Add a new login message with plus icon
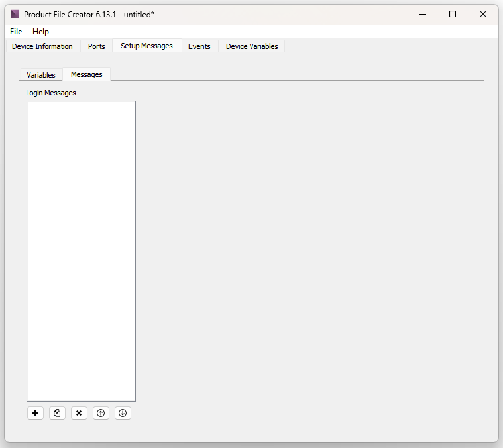This screenshot has height=448, width=503. click(35, 413)
